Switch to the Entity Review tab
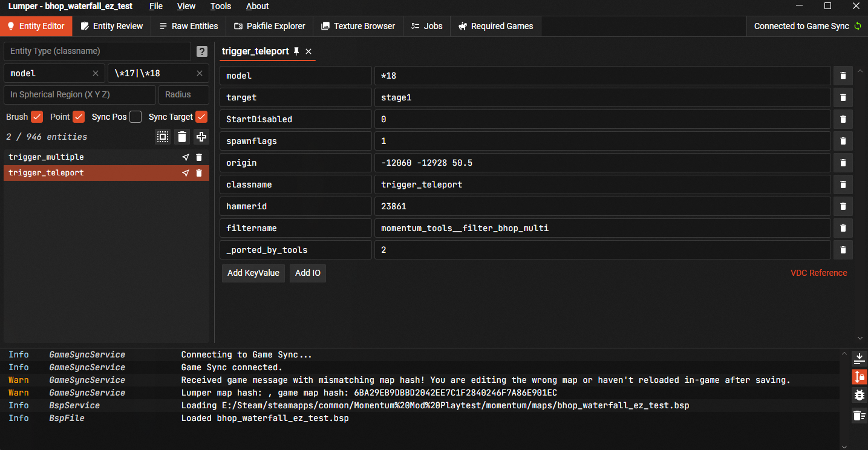This screenshot has width=868, height=450. click(x=111, y=26)
